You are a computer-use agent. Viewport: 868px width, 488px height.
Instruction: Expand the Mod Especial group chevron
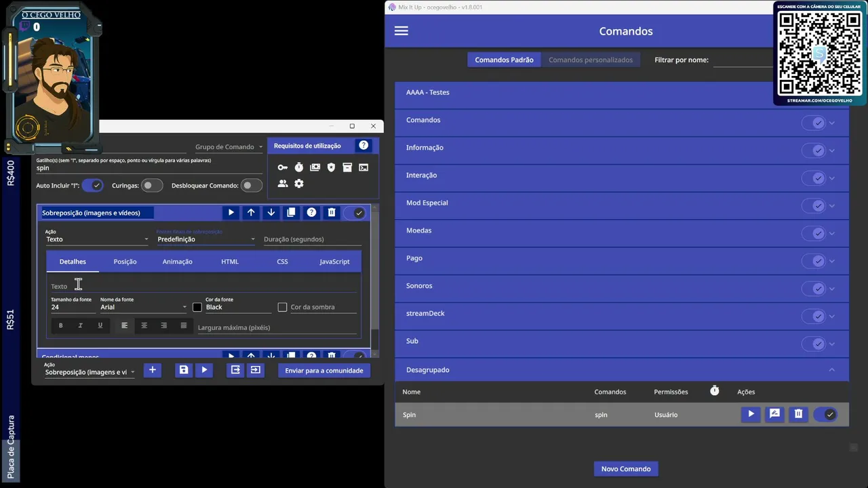[832, 206]
